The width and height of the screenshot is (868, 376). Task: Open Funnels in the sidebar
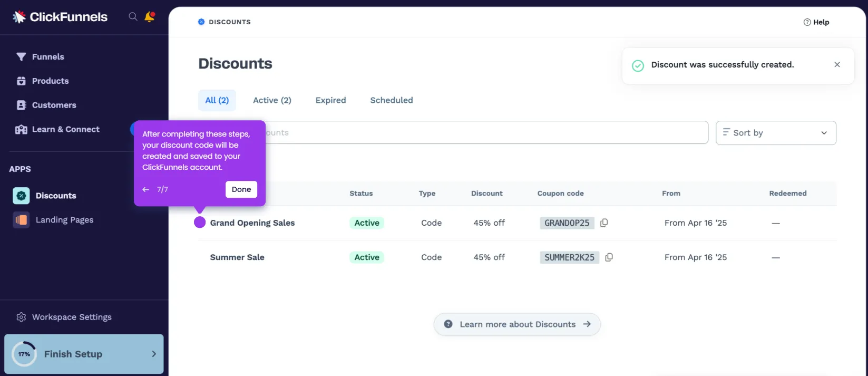coord(48,56)
